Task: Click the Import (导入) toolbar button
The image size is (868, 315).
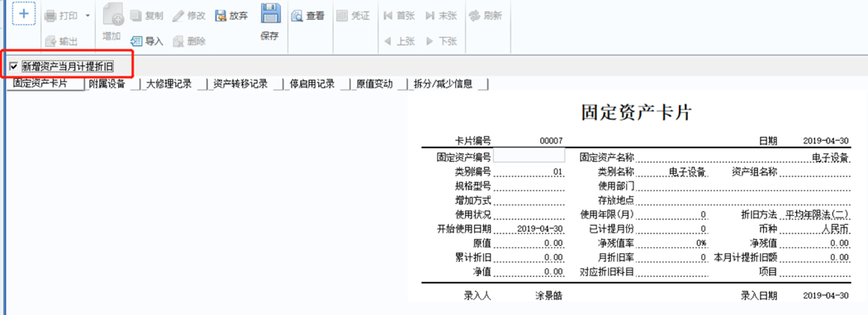Action: (x=147, y=41)
